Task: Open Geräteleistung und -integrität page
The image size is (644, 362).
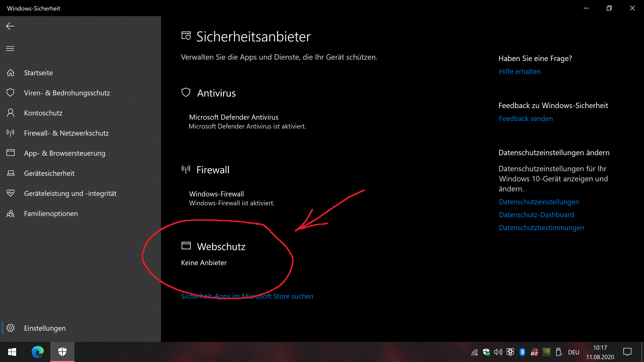Action: [80, 193]
